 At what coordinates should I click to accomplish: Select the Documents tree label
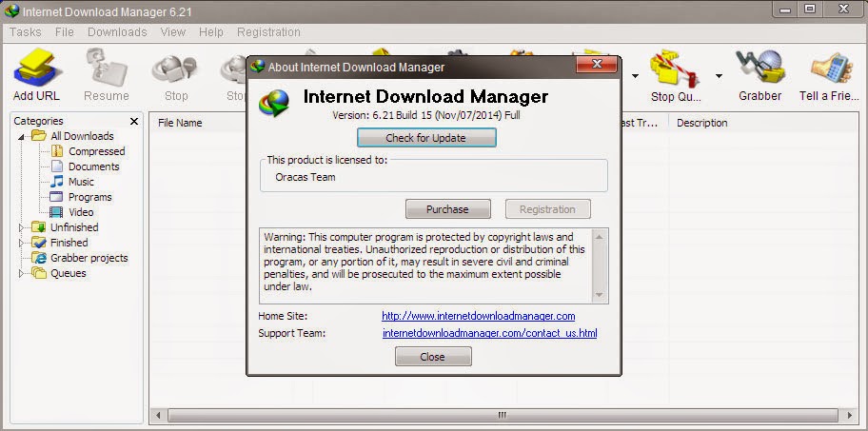coord(93,167)
